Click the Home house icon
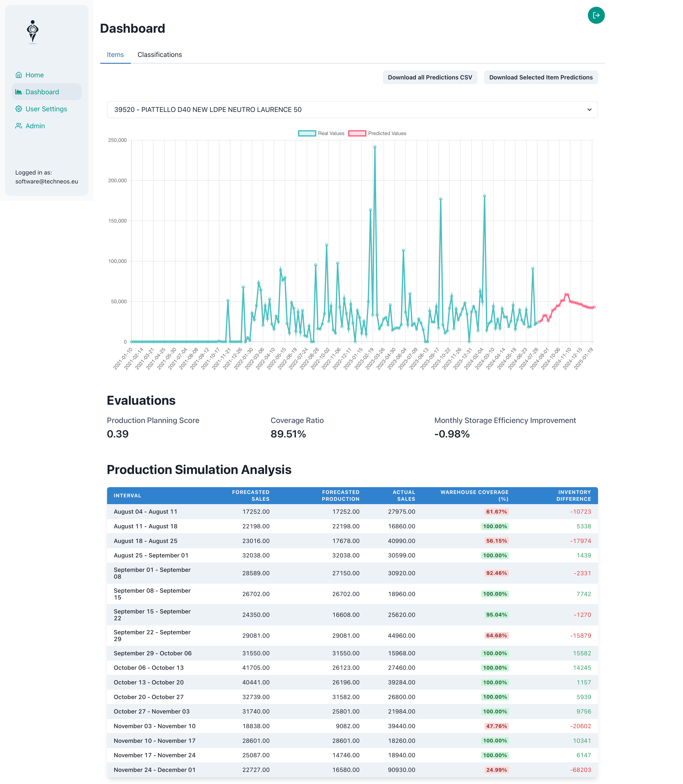 click(x=18, y=75)
